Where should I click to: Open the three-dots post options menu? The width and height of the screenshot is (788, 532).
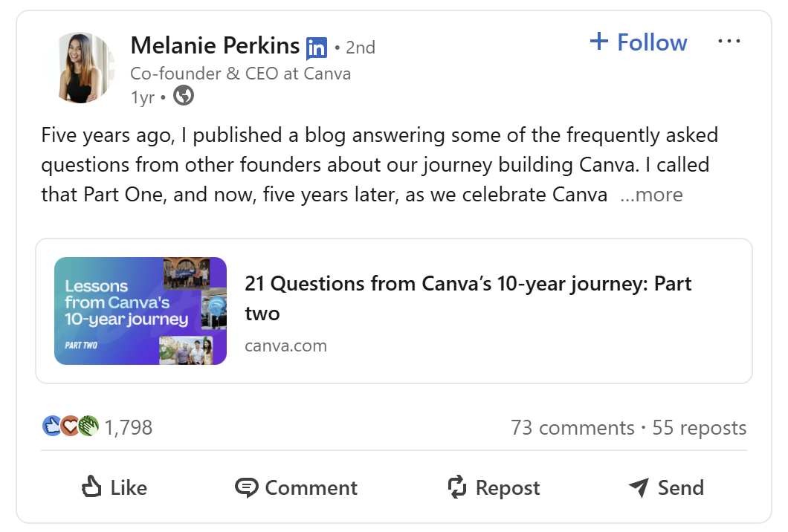tap(729, 42)
